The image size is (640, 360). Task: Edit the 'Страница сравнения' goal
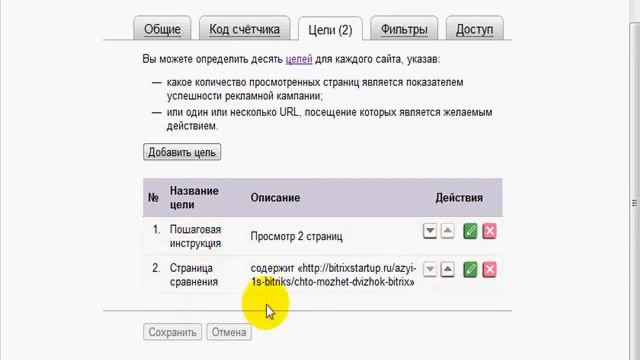(x=470, y=269)
